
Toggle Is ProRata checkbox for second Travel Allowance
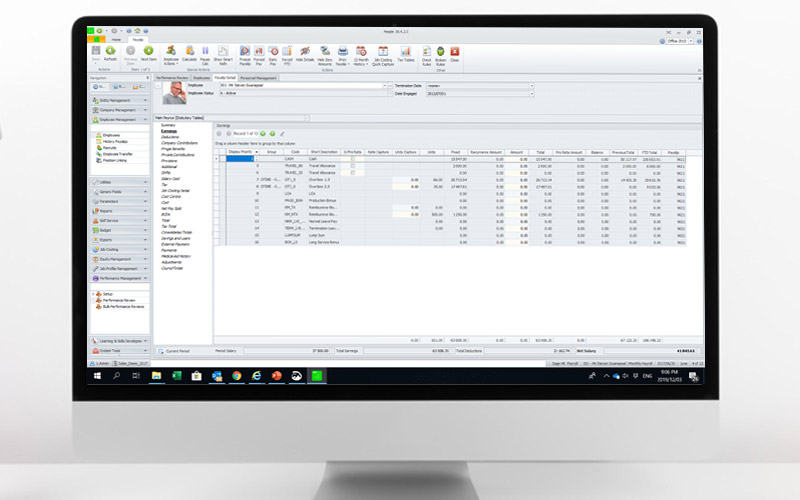coord(352,172)
